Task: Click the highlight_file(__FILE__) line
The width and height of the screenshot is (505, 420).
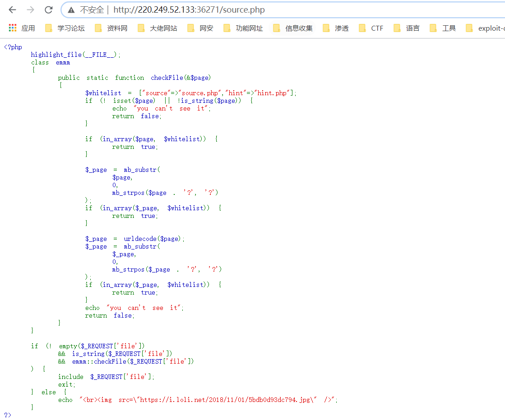Action: (x=76, y=55)
